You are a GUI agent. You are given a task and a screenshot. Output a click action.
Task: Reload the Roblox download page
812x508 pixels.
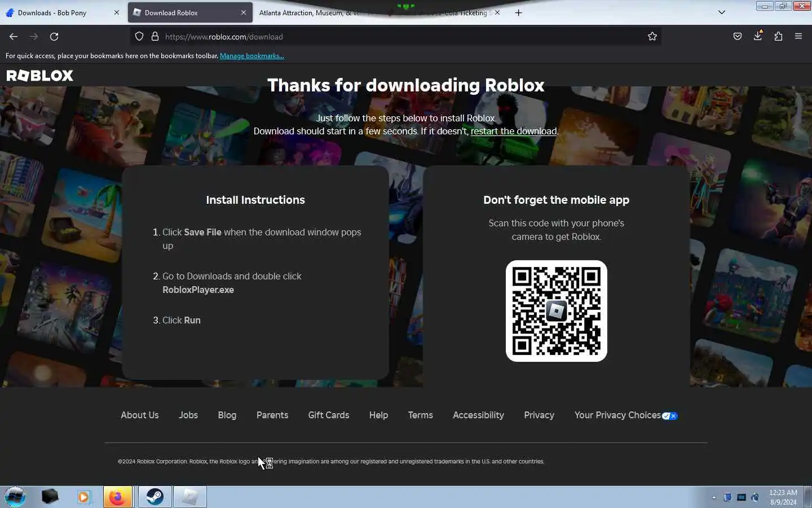pos(54,37)
